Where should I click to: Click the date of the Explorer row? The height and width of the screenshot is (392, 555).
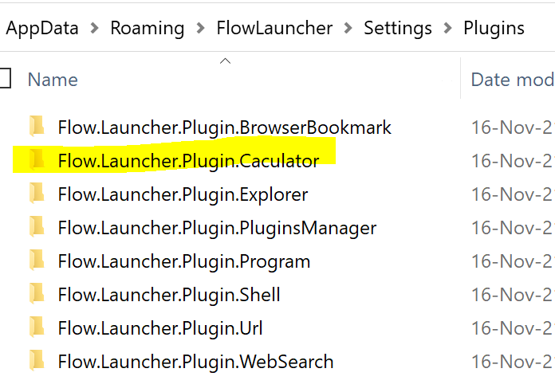[x=513, y=194]
